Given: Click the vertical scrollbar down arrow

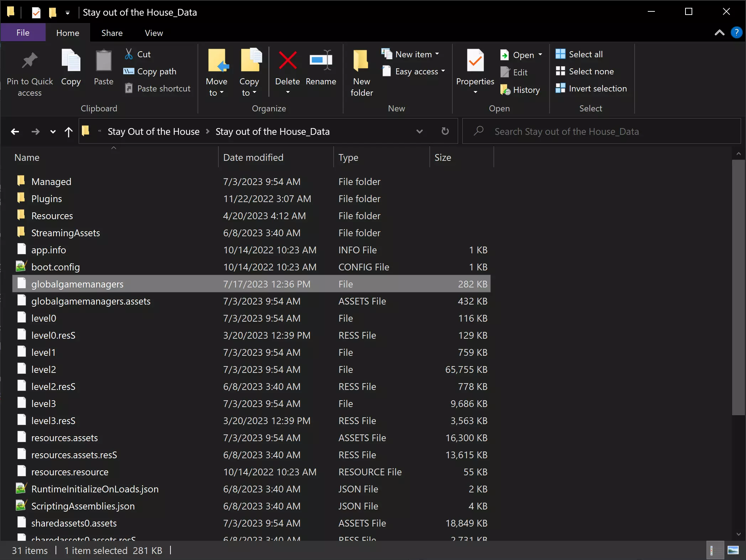Looking at the screenshot, I should pos(738,534).
